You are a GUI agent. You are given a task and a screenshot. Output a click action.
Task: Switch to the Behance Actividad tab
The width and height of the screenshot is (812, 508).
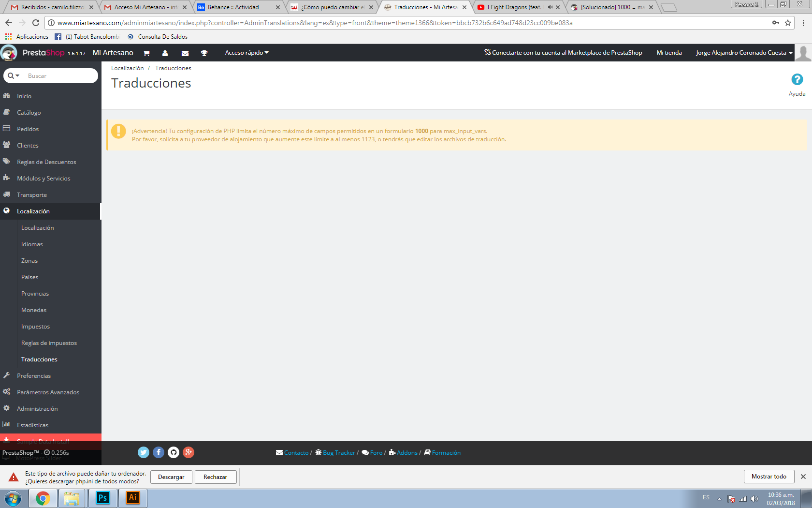coord(238,7)
